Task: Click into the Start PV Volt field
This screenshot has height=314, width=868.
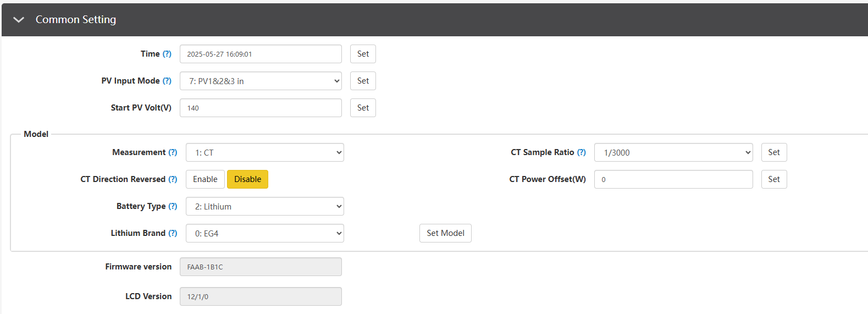Action: pyautogui.click(x=261, y=108)
